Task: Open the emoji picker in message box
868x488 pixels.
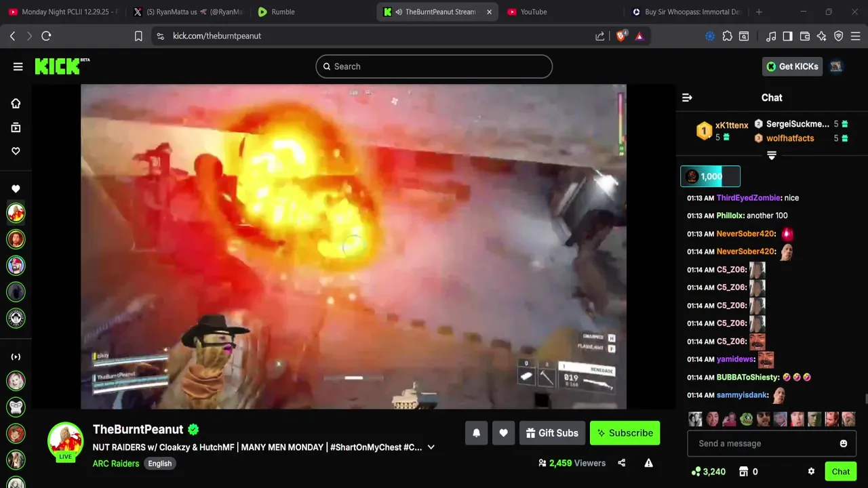Action: pos(844,443)
